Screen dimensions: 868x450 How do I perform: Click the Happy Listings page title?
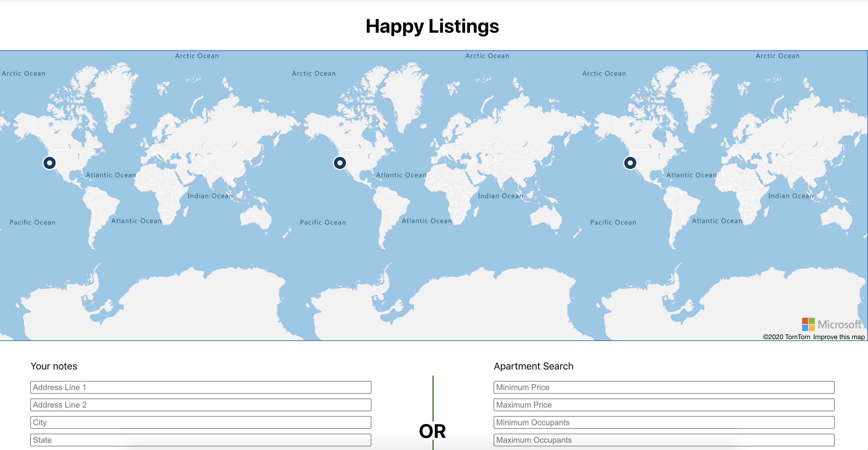coord(432,26)
